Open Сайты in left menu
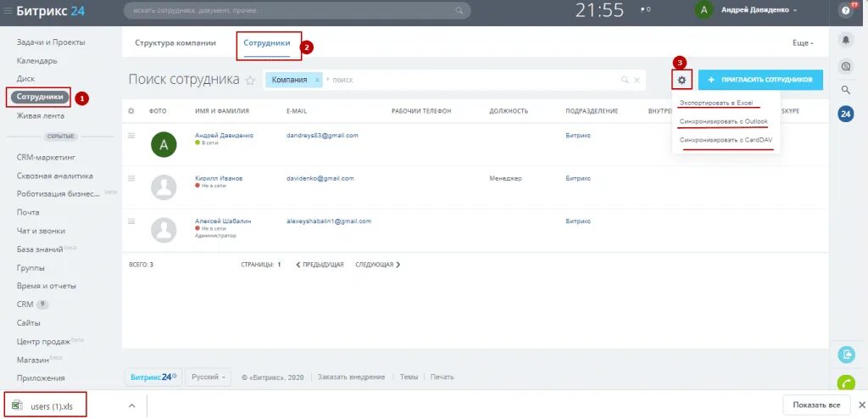This screenshot has height=419, width=868. [x=29, y=322]
